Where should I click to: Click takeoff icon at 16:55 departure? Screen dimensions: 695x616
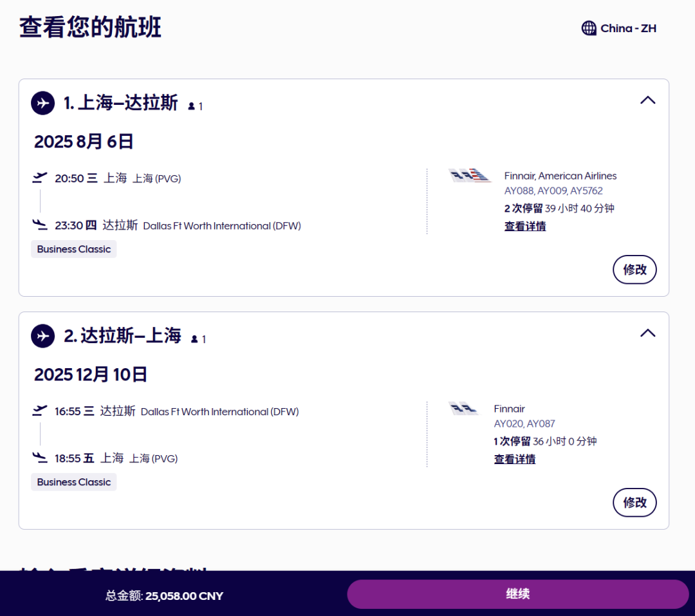click(40, 411)
